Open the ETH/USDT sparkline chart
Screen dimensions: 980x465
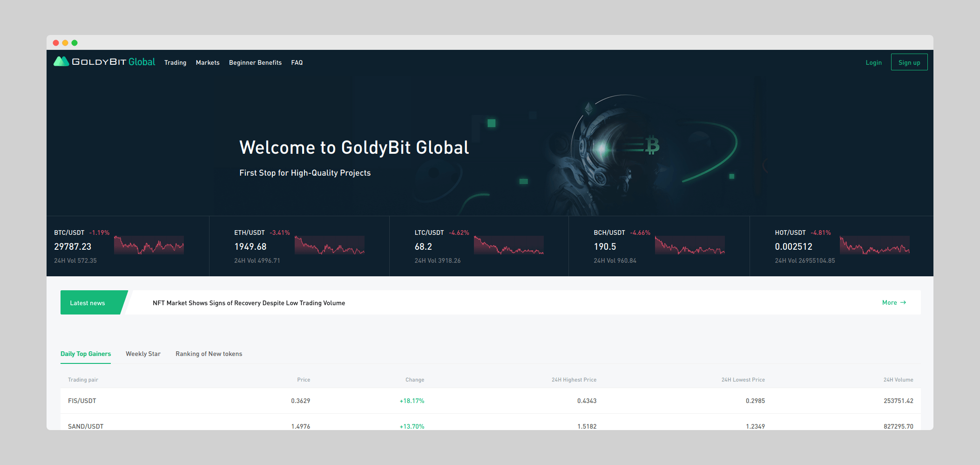pyautogui.click(x=329, y=245)
